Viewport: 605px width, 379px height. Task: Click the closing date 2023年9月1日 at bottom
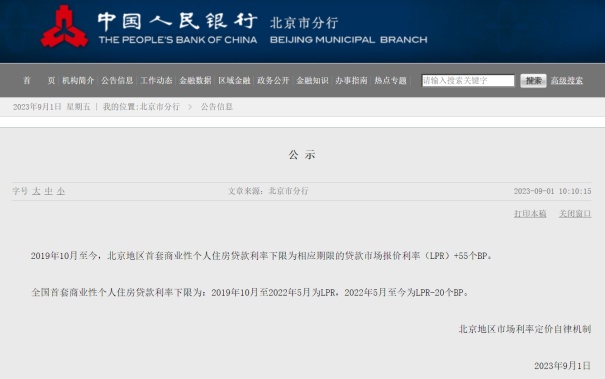563,365
